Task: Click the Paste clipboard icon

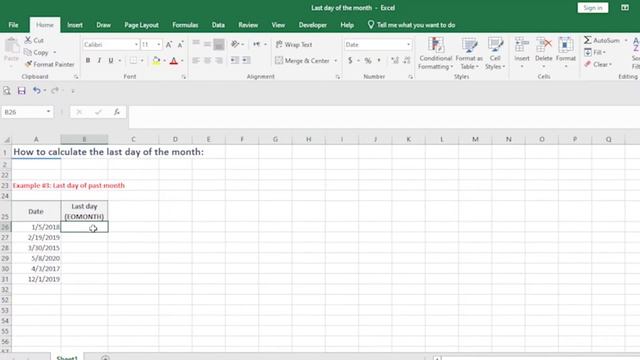Action: [x=12, y=47]
